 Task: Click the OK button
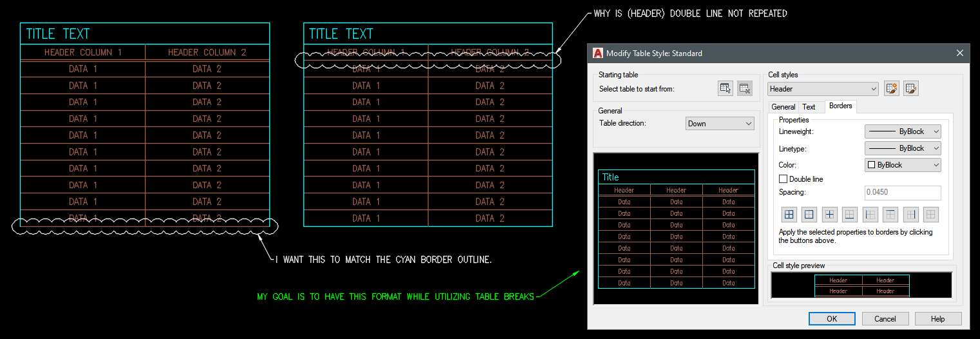tap(832, 318)
